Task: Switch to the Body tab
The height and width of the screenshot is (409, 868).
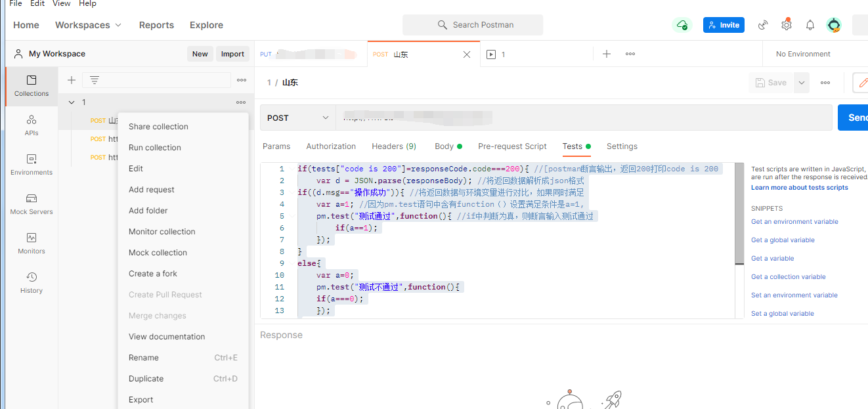Action: (x=448, y=146)
